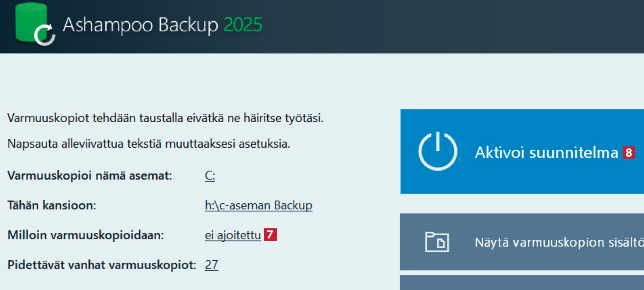Click the folder icon beside Näytä varmuuskopion sisältö
Viewport: 644px width, 290px height.
(437, 242)
